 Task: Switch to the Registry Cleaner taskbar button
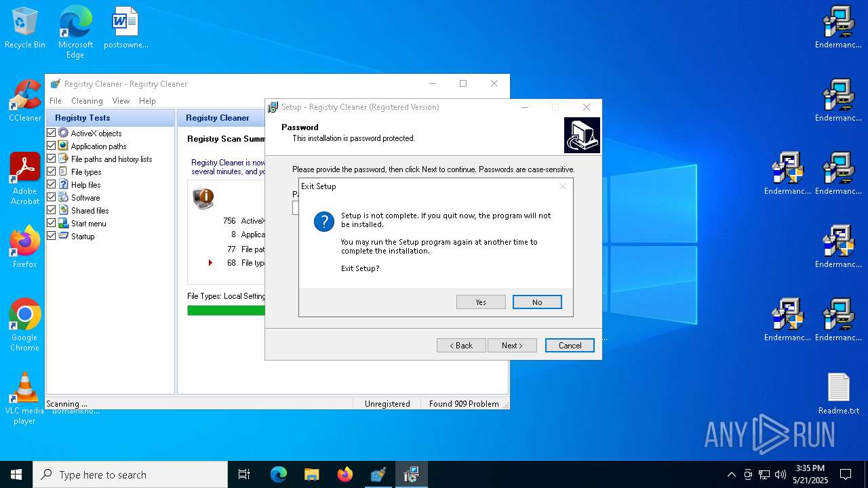(x=378, y=474)
